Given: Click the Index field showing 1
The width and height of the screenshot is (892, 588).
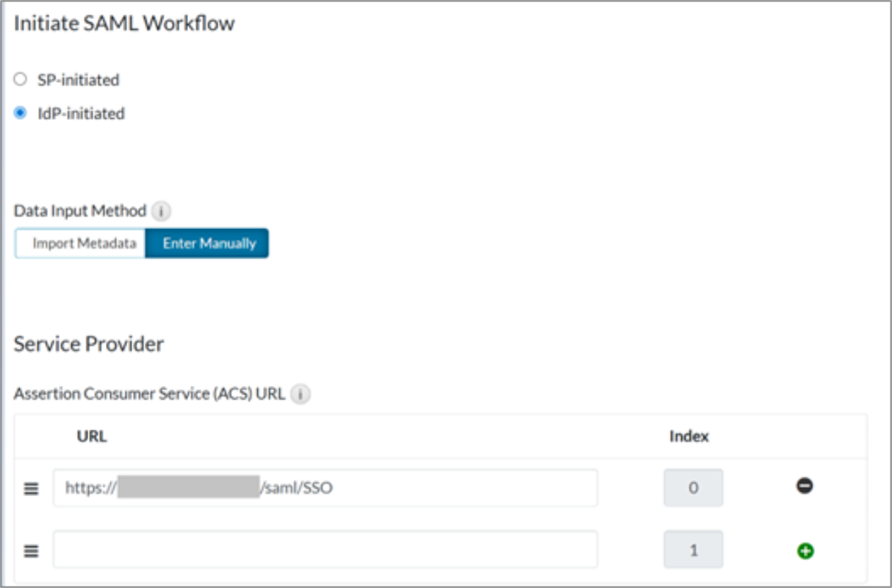Looking at the screenshot, I should [x=693, y=550].
